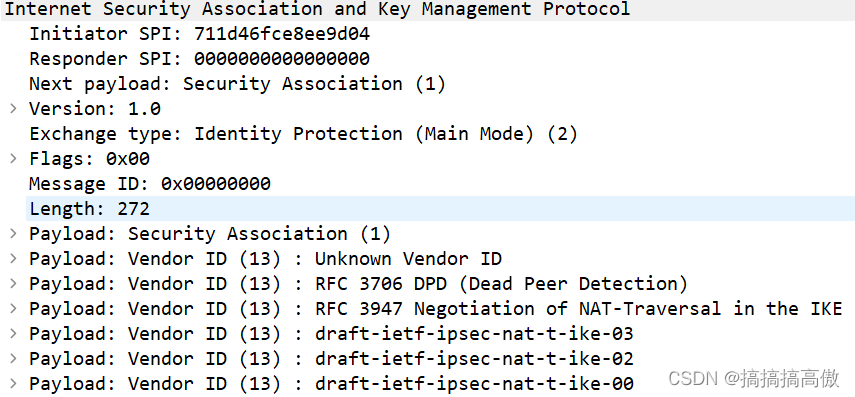
Task: Expand the Version: 1.0 field
Action: [x=14, y=109]
